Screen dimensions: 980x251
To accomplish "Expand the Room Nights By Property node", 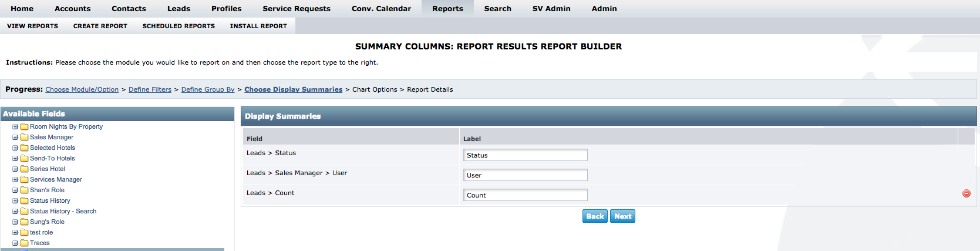I will [15, 126].
